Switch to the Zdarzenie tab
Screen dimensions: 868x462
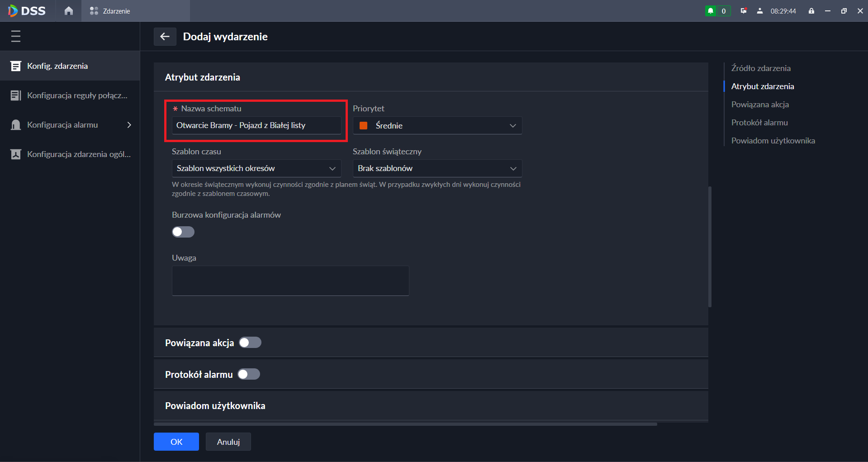click(x=110, y=11)
